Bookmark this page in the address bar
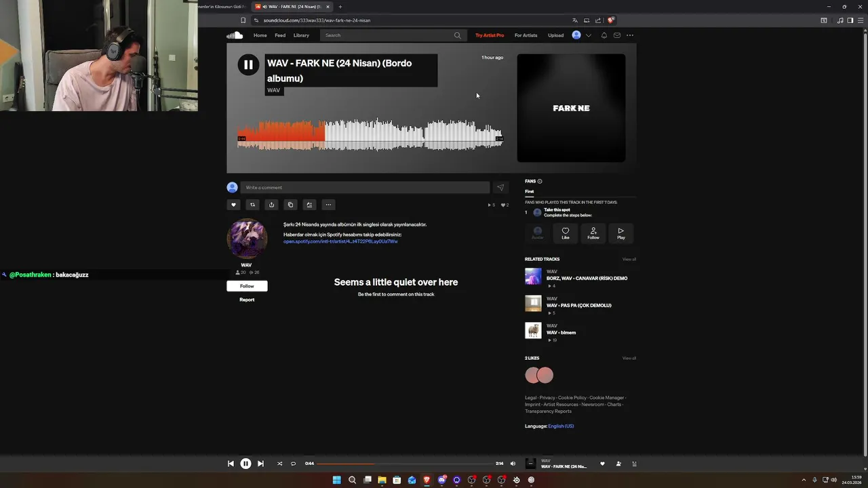The height and width of the screenshot is (488, 868). point(243,20)
